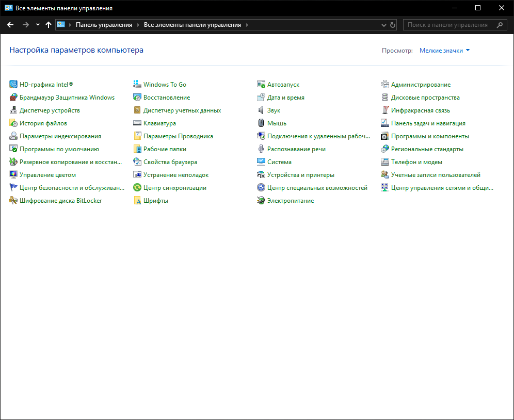Click the Восстановление icon

tap(137, 98)
